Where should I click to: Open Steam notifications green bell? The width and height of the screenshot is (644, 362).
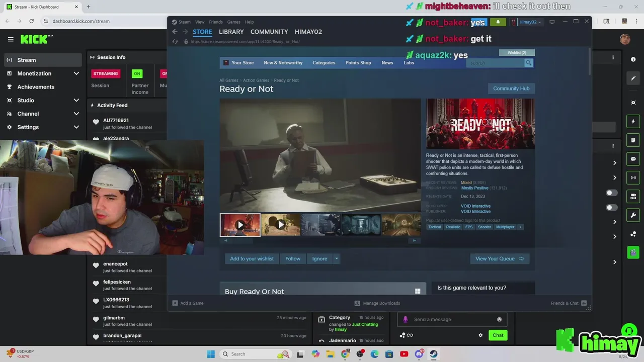(498, 22)
